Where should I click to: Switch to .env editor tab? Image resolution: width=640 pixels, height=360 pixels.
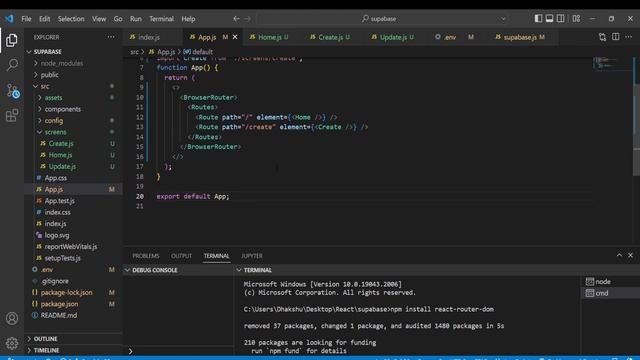pyautogui.click(x=457, y=37)
